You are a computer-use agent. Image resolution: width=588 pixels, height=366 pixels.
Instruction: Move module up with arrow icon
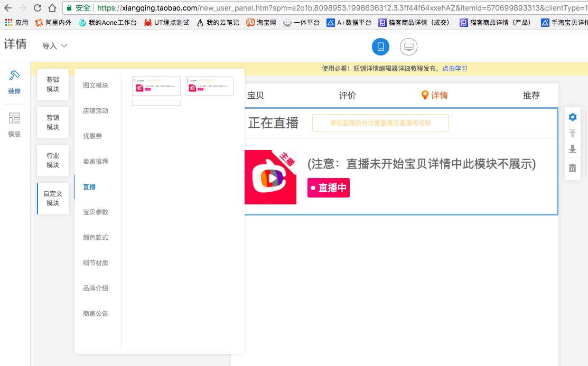(x=572, y=133)
